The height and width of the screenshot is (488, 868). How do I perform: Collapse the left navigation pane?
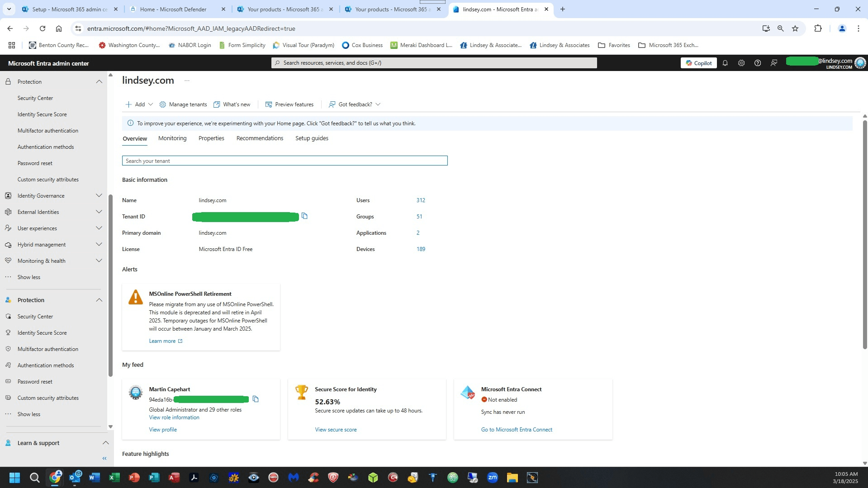click(x=104, y=458)
